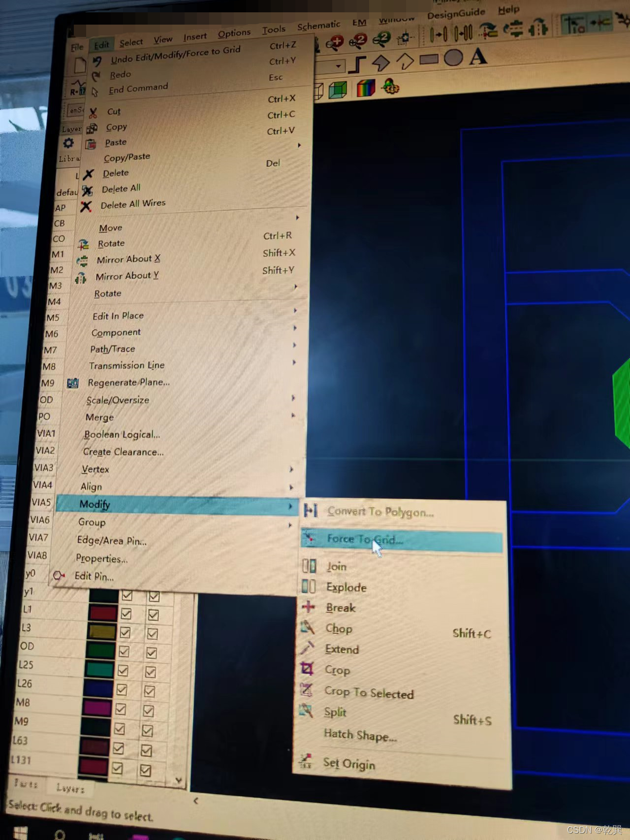Viewport: 630px width, 840px height.
Task: Click the new document icon below File
Action: (x=80, y=65)
